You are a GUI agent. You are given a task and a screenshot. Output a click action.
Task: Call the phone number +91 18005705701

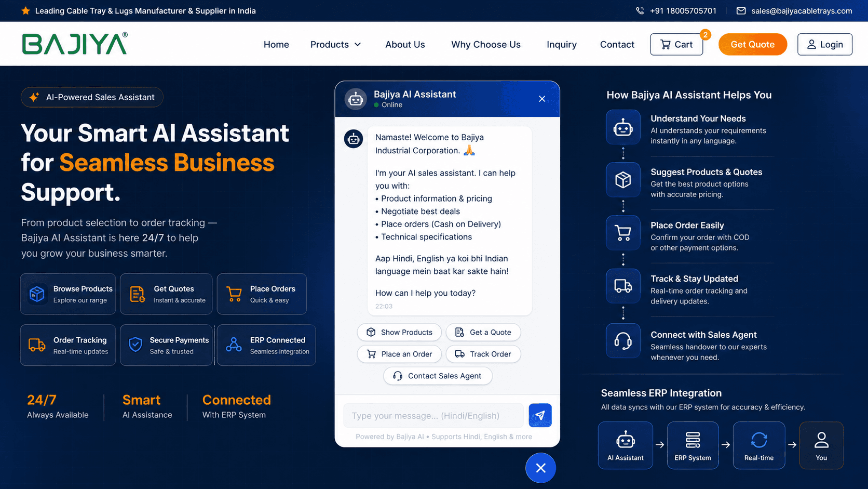coord(683,11)
